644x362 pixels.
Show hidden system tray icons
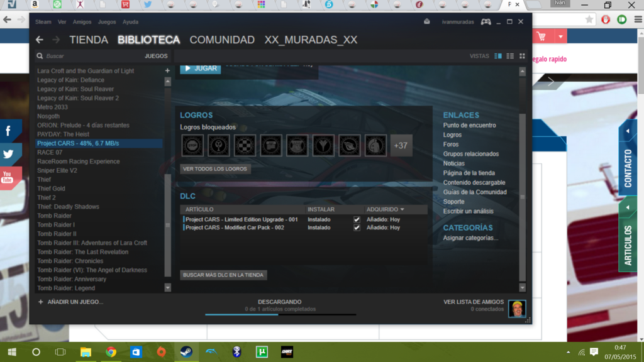coord(568,352)
